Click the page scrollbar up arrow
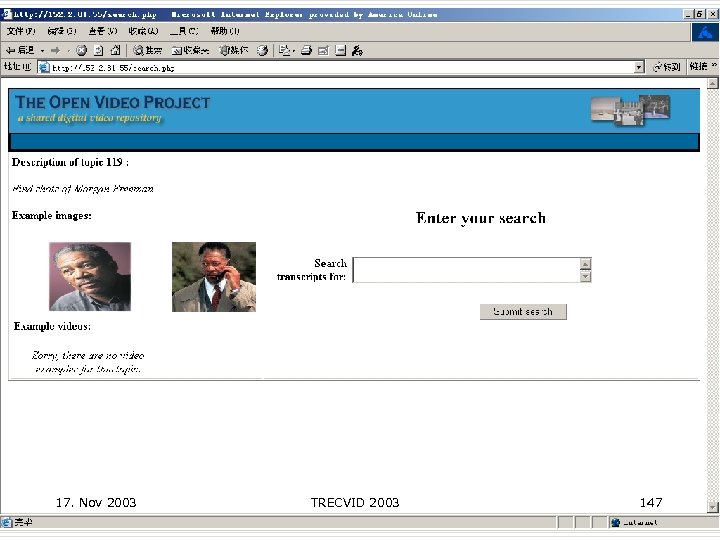720x540 pixels. point(713,84)
